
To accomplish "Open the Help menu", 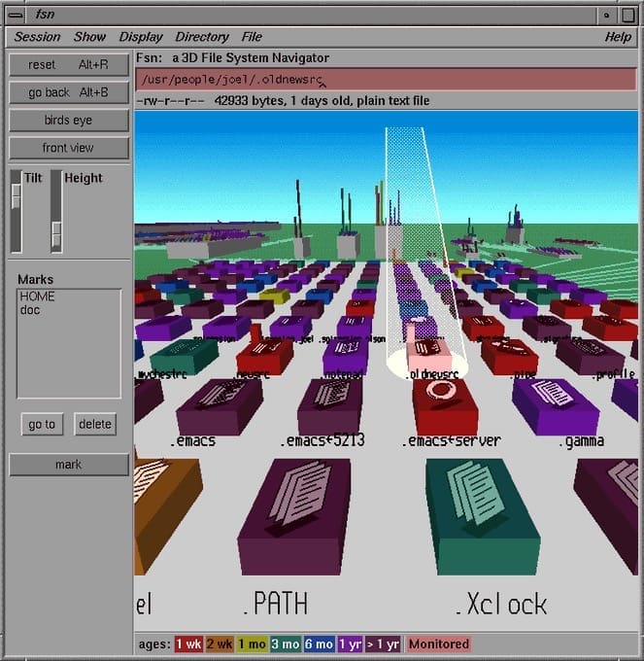I will (x=618, y=37).
